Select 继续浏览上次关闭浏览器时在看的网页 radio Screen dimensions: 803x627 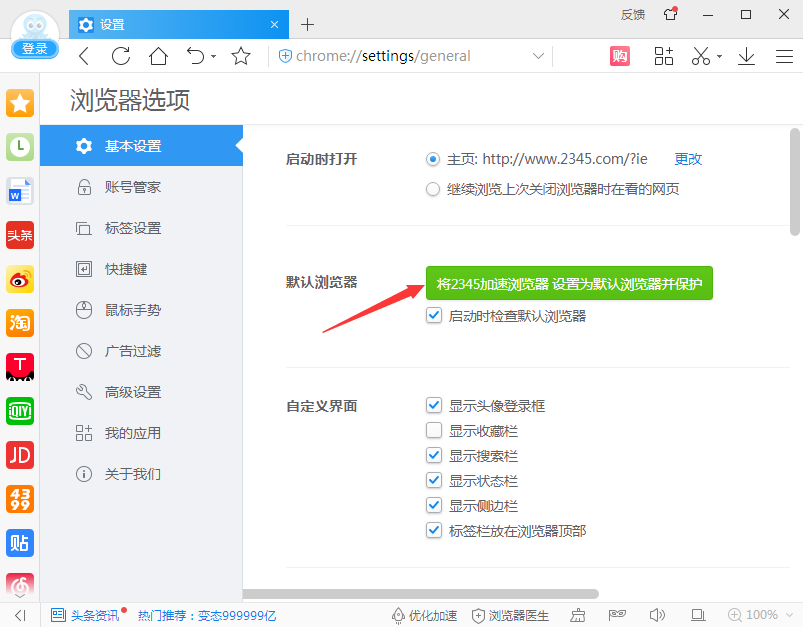(433, 190)
